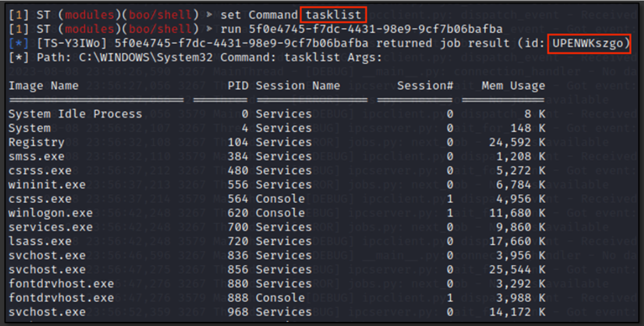The width and height of the screenshot is (644, 326).
Task: Select the wininit.exe process entry
Action: [x=47, y=185]
